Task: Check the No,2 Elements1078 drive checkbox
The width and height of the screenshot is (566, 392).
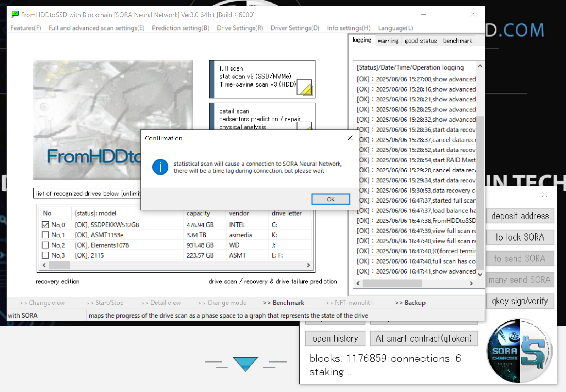Action: pyautogui.click(x=45, y=245)
